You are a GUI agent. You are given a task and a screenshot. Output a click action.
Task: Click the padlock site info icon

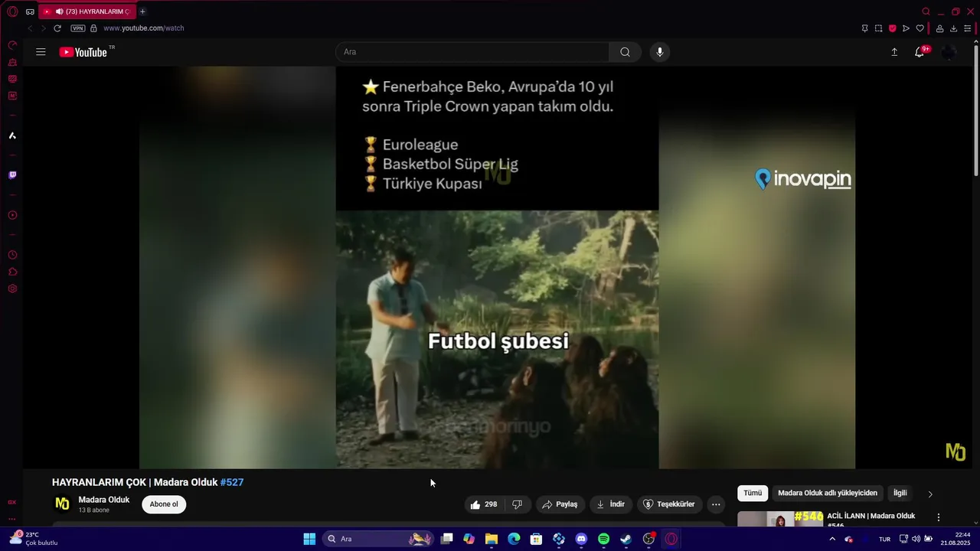(x=93, y=28)
